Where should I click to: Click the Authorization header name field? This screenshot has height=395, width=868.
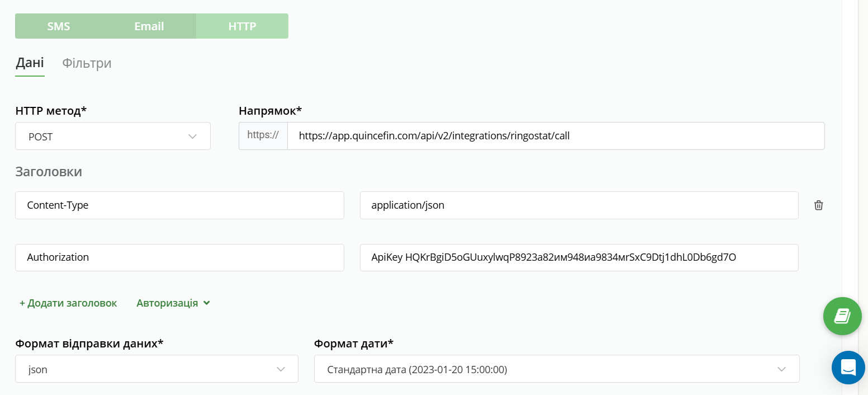(179, 257)
